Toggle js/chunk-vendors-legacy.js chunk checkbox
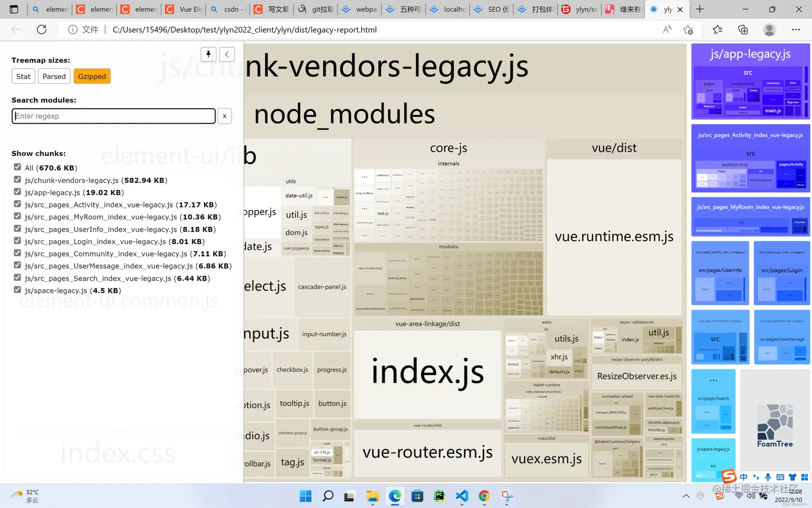Screen dimensions: 812x508 click(18, 180)
